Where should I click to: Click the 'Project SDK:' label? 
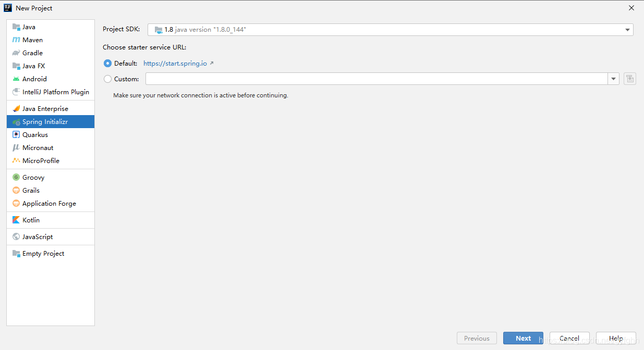pos(121,29)
